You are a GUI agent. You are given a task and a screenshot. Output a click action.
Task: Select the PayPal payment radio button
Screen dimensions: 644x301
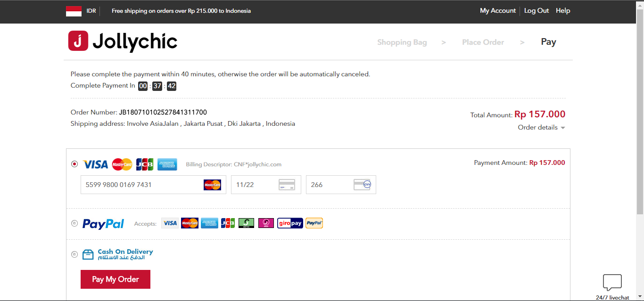point(74,223)
